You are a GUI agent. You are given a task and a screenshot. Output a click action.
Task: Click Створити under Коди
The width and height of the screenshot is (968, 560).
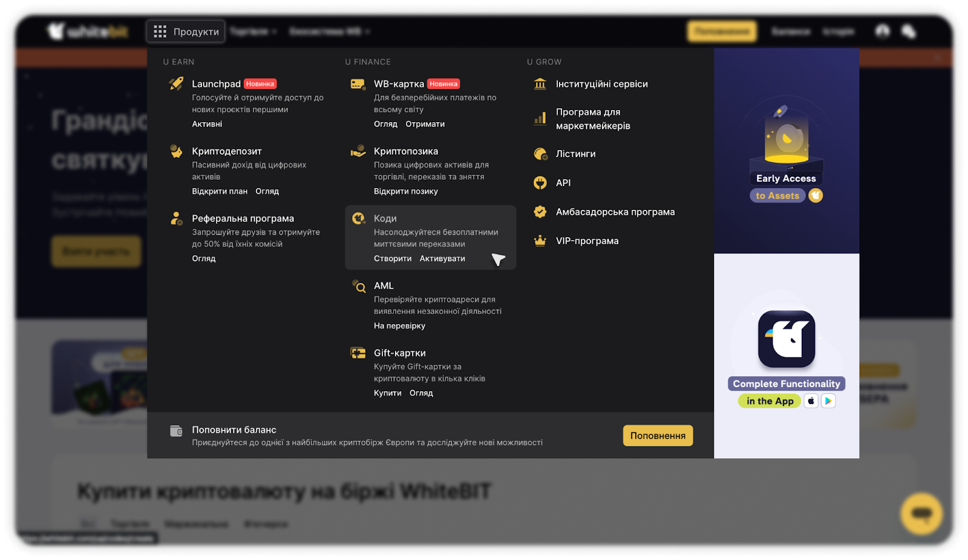click(x=393, y=258)
